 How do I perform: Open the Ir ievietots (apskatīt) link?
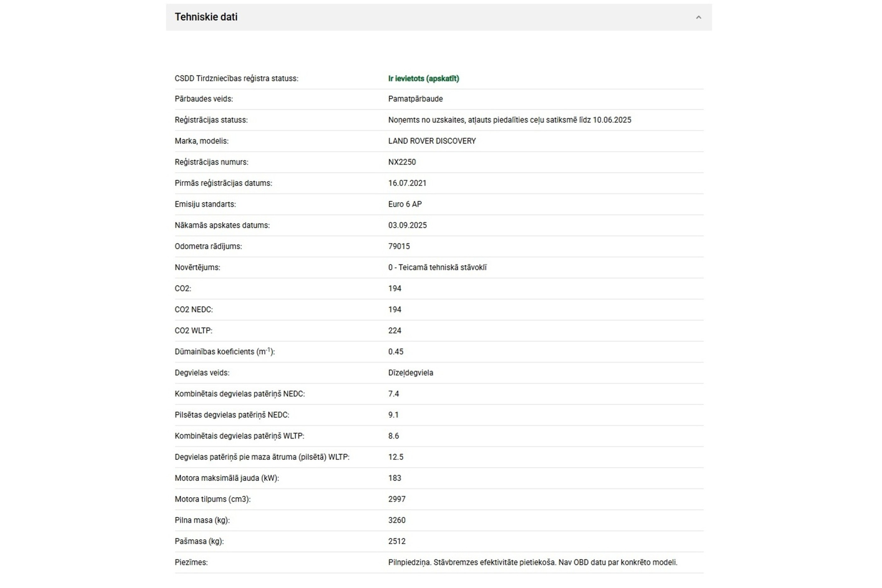point(423,78)
